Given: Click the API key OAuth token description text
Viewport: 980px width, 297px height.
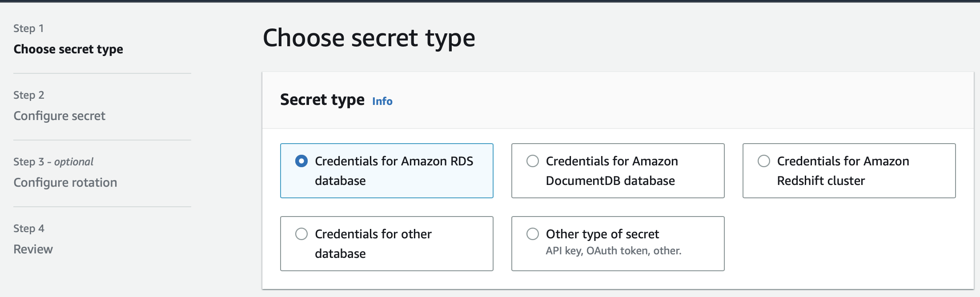Looking at the screenshot, I should click(613, 250).
